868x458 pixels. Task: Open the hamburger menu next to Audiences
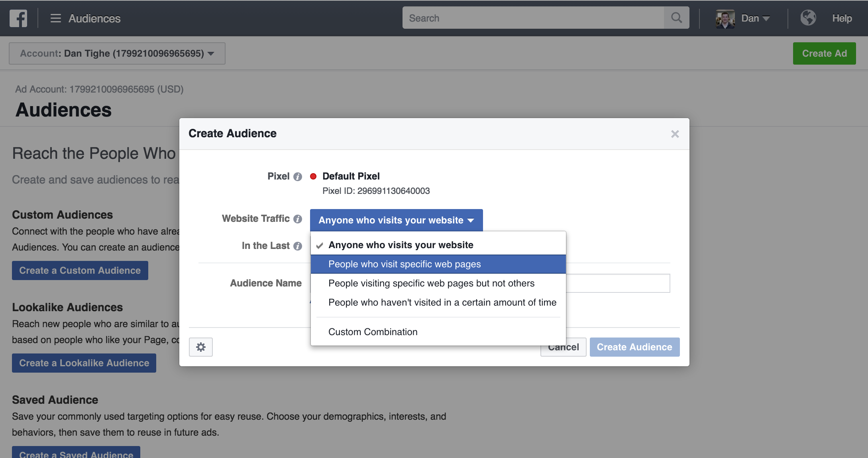(x=56, y=18)
